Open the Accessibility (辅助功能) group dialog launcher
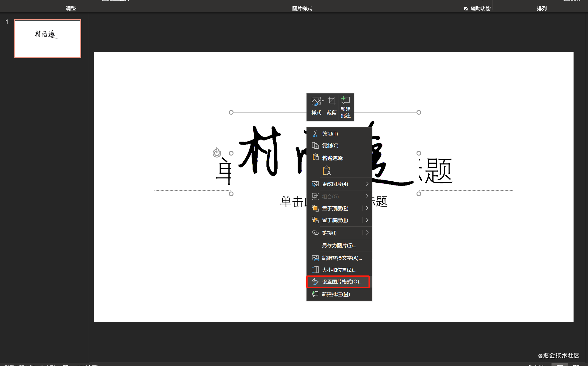This screenshot has height=366, width=588. 466,9
